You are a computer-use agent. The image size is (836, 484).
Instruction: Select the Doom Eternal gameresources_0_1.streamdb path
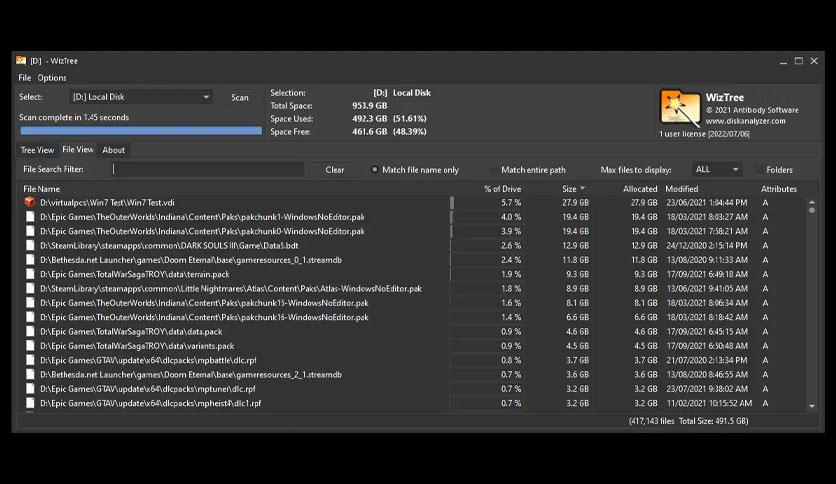pyautogui.click(x=191, y=260)
